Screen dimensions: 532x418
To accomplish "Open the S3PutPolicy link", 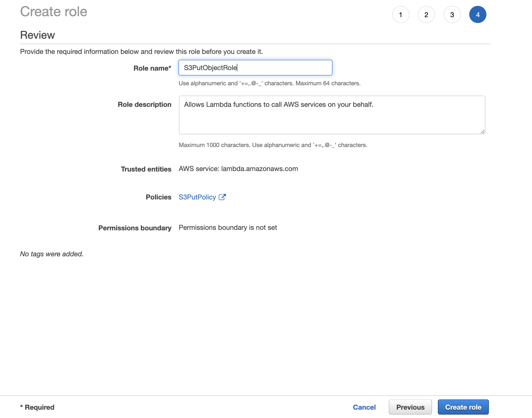I will click(197, 197).
